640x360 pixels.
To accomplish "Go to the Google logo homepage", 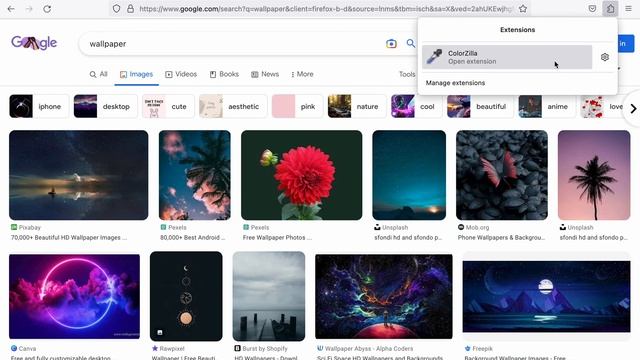I will tap(34, 42).
